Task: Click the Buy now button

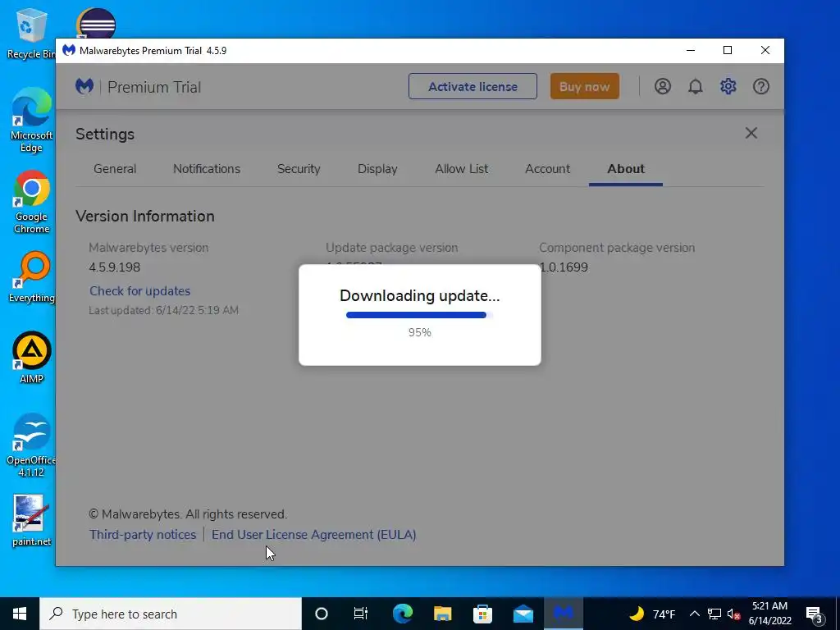Action: coord(584,86)
